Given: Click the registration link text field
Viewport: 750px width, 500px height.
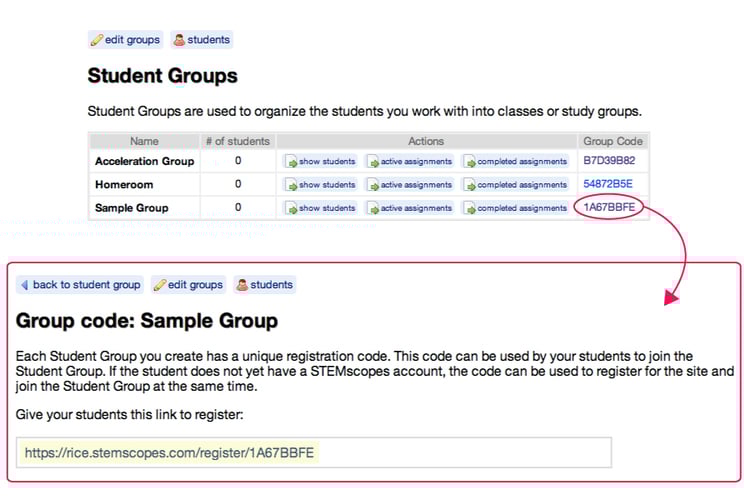Looking at the screenshot, I should [314, 453].
